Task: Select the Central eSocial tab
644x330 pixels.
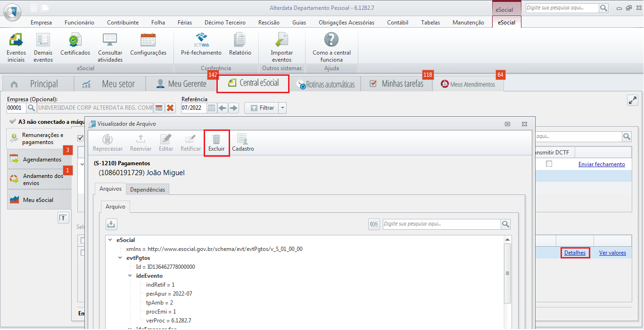Action: 253,83
